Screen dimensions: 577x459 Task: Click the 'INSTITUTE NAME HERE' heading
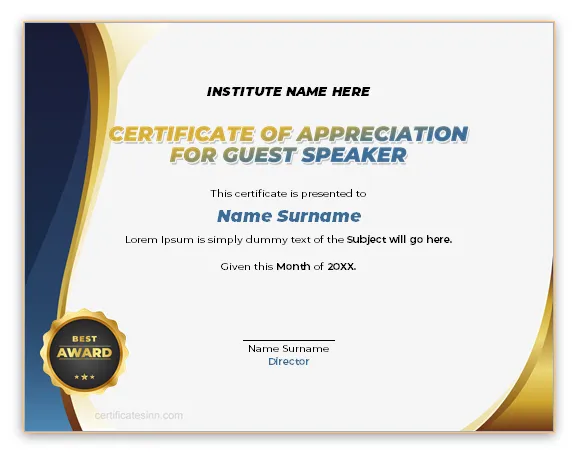[x=288, y=92]
